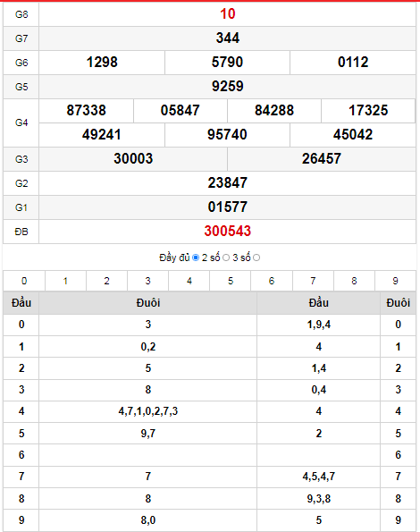Select G4 prize number 45042
Screen dimensions: 420x532
pyautogui.click(x=353, y=135)
